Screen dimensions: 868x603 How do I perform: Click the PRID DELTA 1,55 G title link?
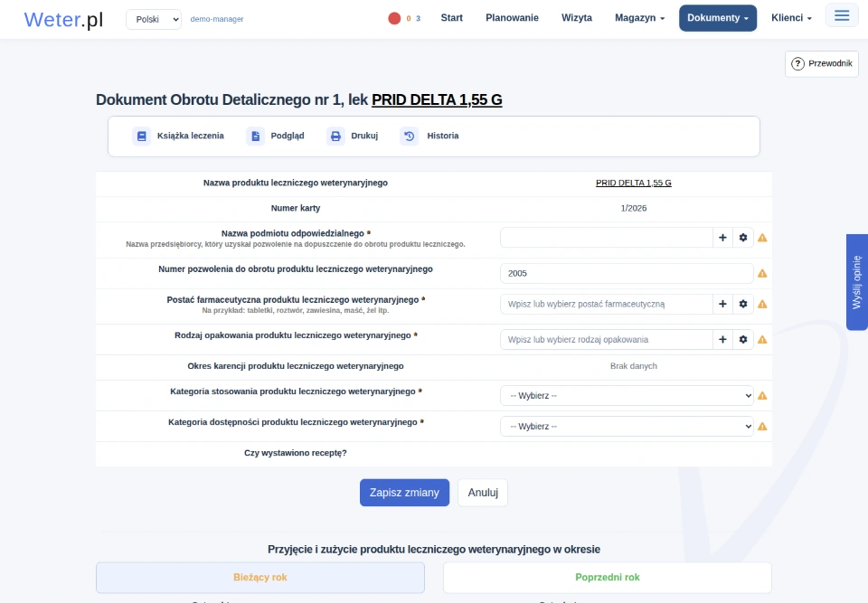[437, 99]
